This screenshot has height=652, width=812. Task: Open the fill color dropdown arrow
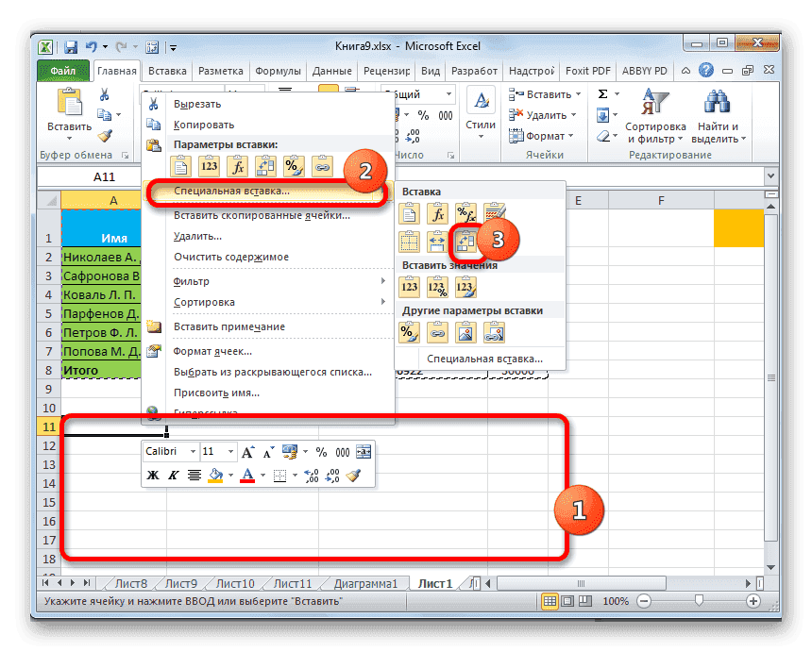pyautogui.click(x=231, y=474)
